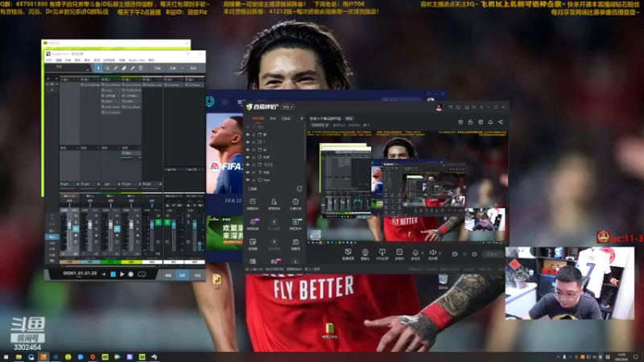Select the Range tool in Studio One toolbar
The height and width of the screenshot is (362, 644).
click(x=107, y=68)
